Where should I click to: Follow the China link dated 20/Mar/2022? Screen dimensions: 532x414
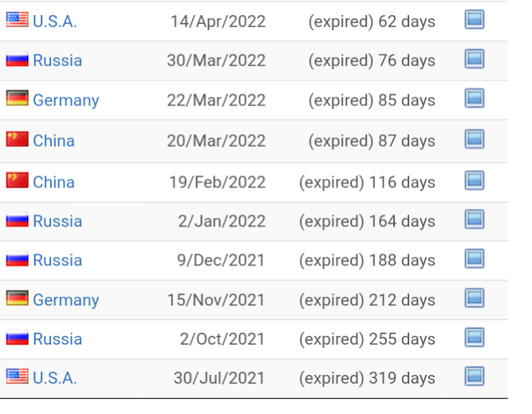(53, 141)
